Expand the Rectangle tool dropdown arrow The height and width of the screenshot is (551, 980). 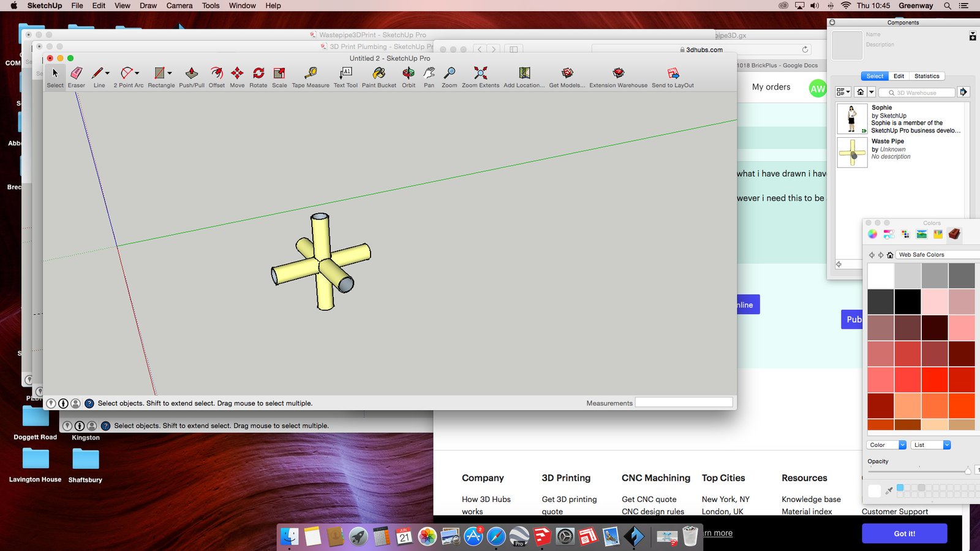click(x=170, y=73)
